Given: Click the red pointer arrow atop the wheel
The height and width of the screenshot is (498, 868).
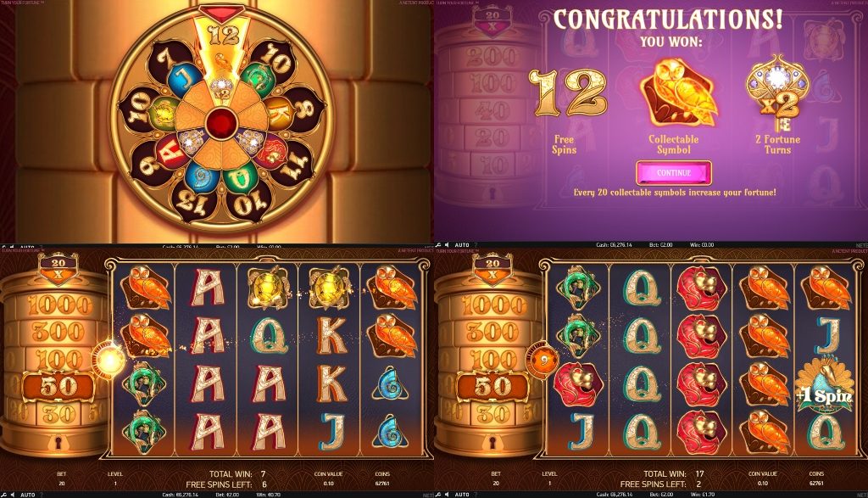Looking at the screenshot, I should (x=222, y=13).
